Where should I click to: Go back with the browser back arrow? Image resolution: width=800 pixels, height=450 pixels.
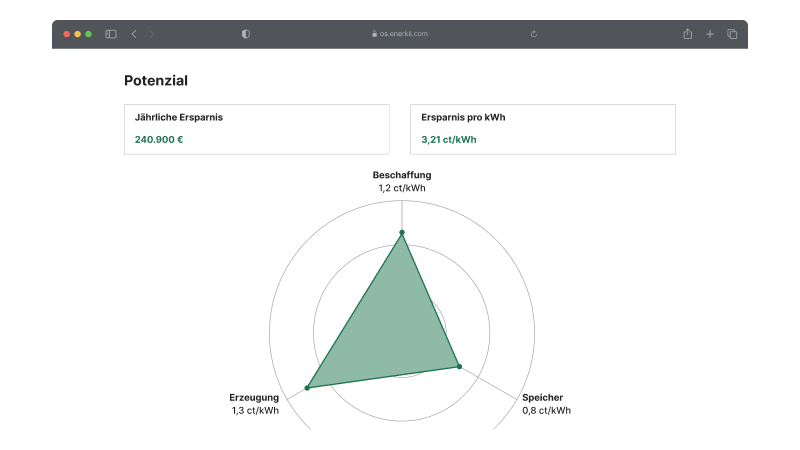click(x=134, y=34)
